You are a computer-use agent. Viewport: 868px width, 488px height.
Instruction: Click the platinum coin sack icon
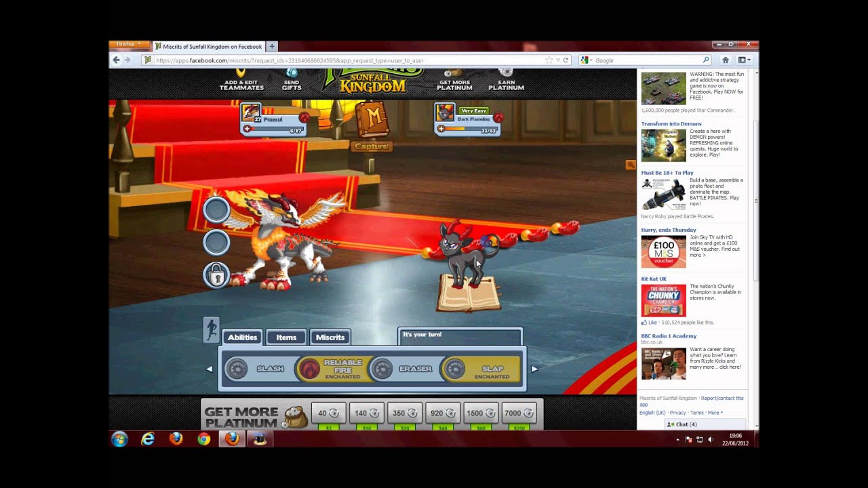tap(295, 417)
